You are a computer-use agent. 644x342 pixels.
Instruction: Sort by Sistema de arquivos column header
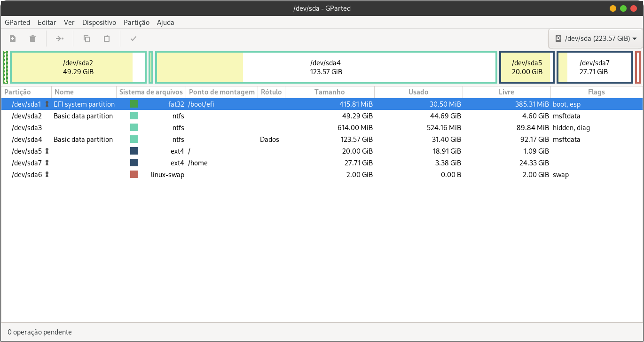[151, 92]
